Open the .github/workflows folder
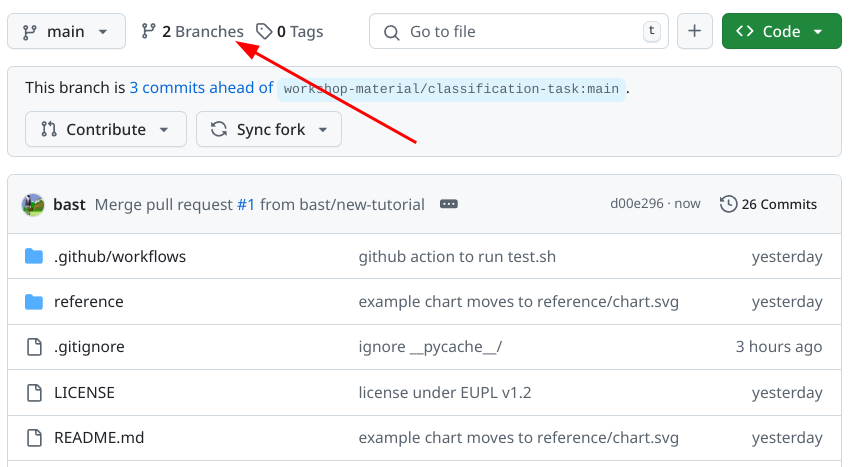Image resolution: width=850 pixels, height=467 pixels. 120,256
